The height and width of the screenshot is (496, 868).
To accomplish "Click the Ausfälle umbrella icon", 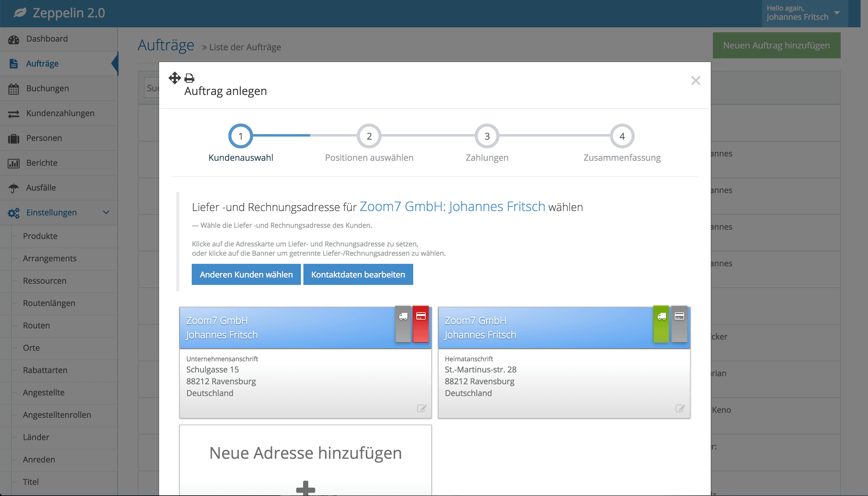I will click(14, 188).
